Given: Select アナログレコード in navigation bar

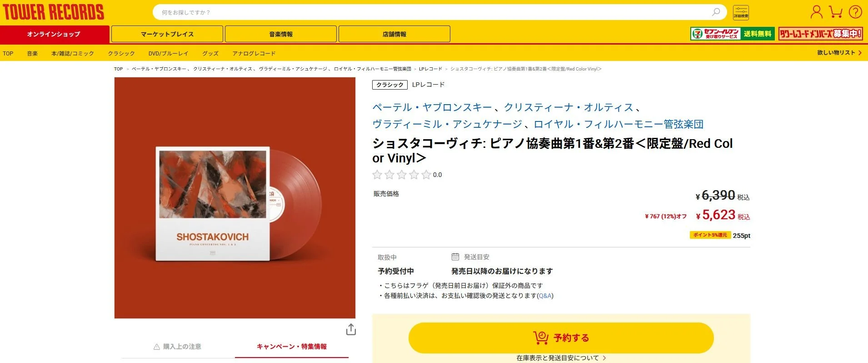Looking at the screenshot, I should coord(254,53).
